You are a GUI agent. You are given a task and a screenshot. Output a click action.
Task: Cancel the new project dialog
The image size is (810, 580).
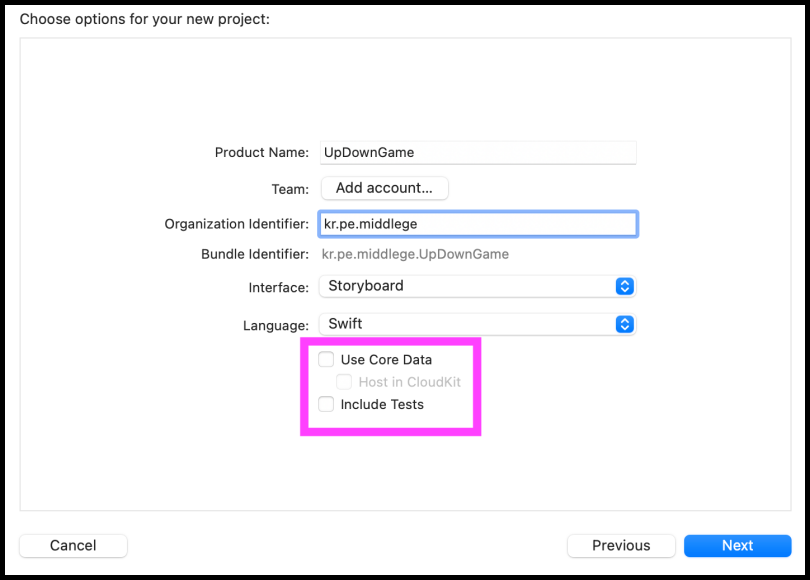[73, 545]
